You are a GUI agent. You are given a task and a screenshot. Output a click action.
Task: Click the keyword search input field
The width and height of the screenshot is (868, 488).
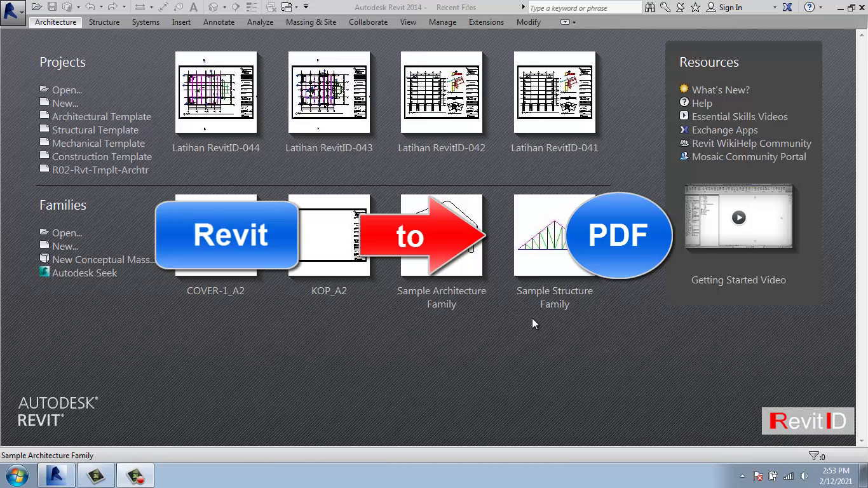click(x=585, y=8)
